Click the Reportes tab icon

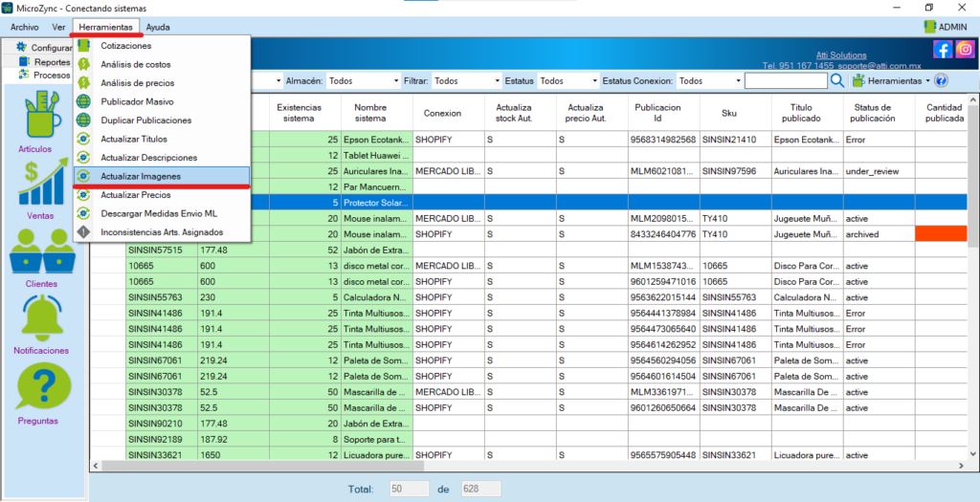coord(24,61)
